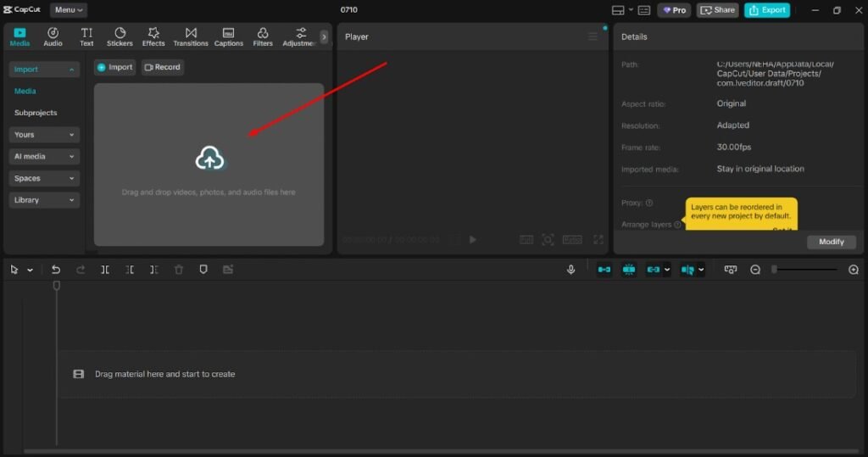Click the split clip tool icon
Screen dimensions: 868x457
(105, 270)
